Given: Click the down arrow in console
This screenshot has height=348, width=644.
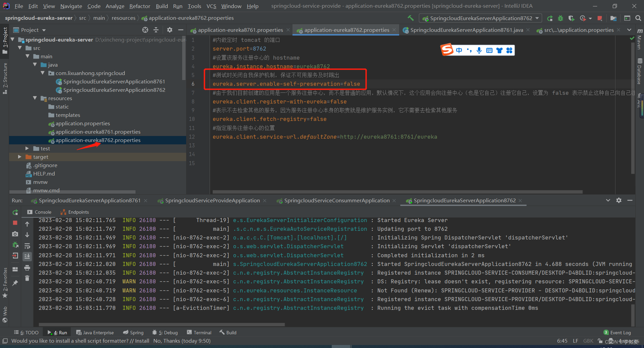Looking at the screenshot, I should [27, 235].
